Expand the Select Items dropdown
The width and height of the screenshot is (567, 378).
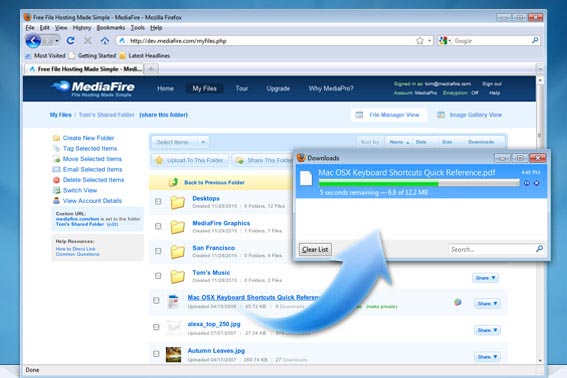coord(180,142)
